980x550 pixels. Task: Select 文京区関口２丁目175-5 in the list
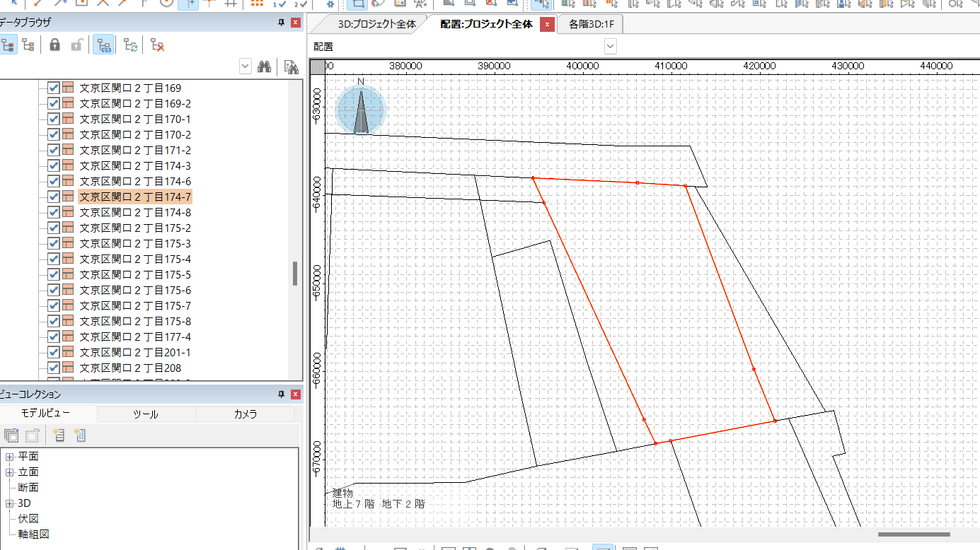(x=134, y=275)
